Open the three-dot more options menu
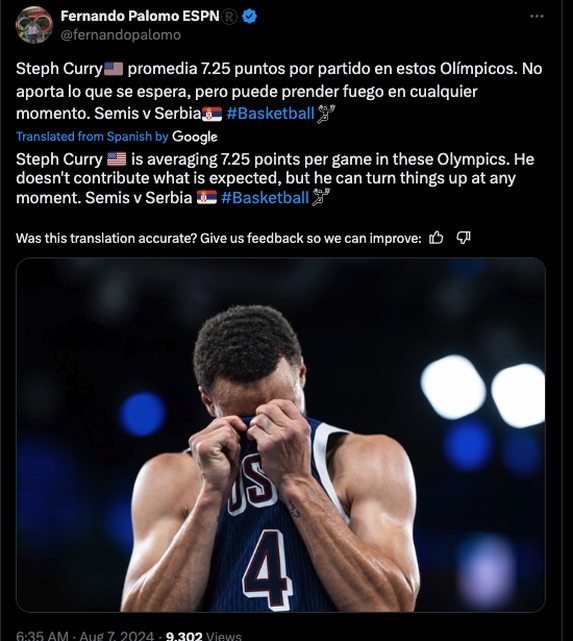 pos(537,16)
